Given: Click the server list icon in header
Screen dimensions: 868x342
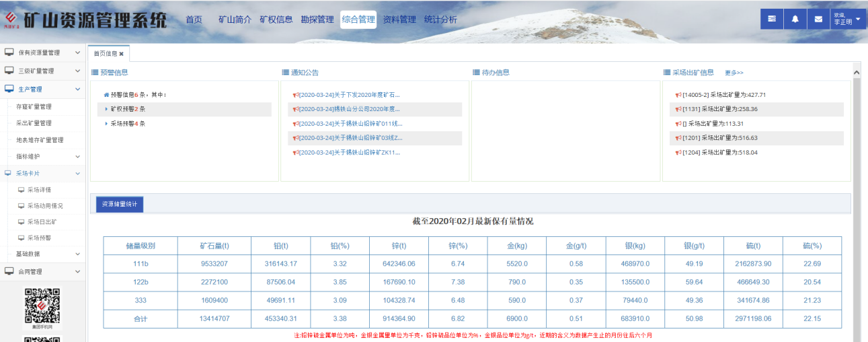Looking at the screenshot, I should (772, 19).
